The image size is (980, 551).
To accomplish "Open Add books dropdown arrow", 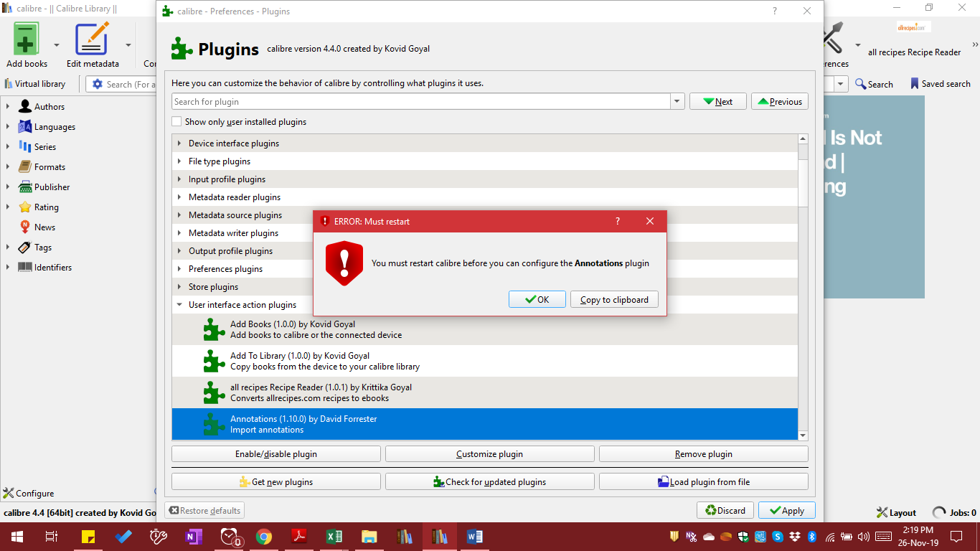I will (56, 44).
